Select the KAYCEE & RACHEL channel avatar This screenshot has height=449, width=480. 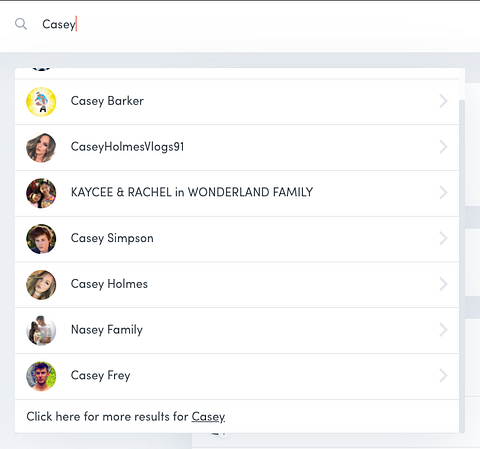pos(41,193)
